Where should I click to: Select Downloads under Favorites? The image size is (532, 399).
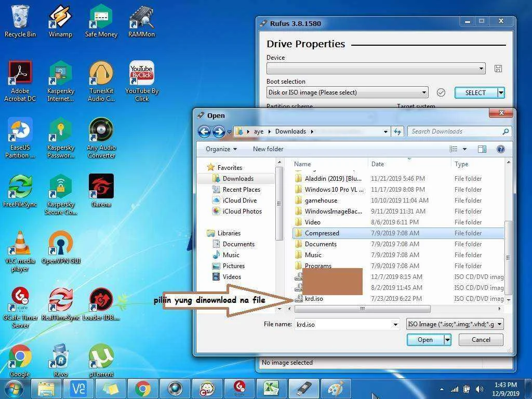(x=238, y=179)
